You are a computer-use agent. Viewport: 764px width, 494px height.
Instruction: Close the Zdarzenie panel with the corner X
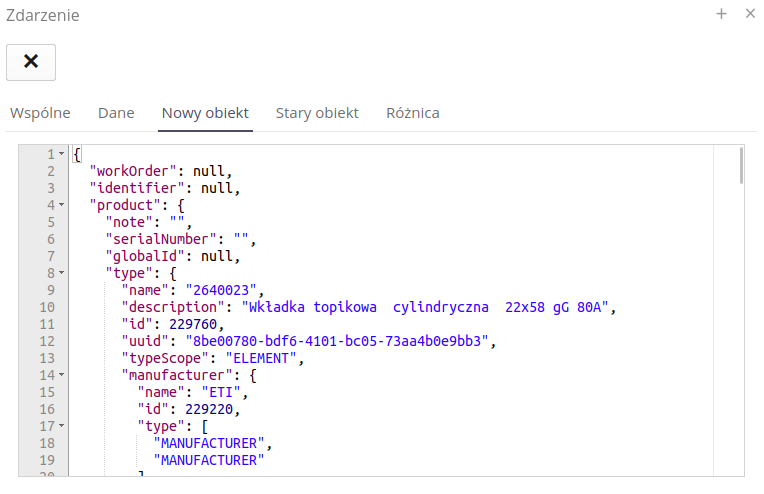pos(750,14)
